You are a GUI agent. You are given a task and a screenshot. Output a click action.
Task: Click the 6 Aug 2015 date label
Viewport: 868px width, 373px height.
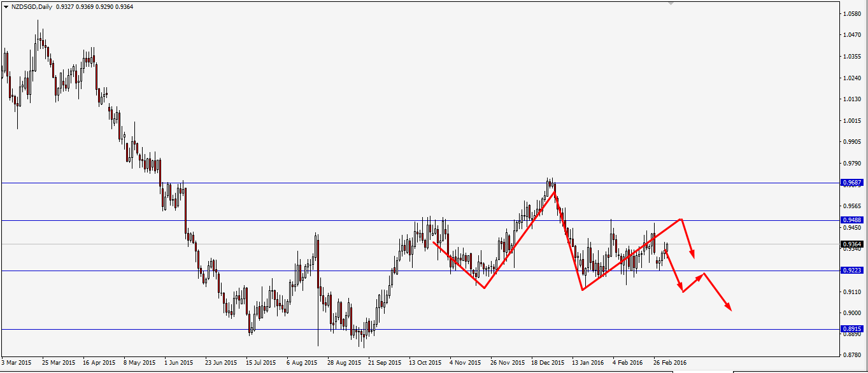click(x=302, y=362)
